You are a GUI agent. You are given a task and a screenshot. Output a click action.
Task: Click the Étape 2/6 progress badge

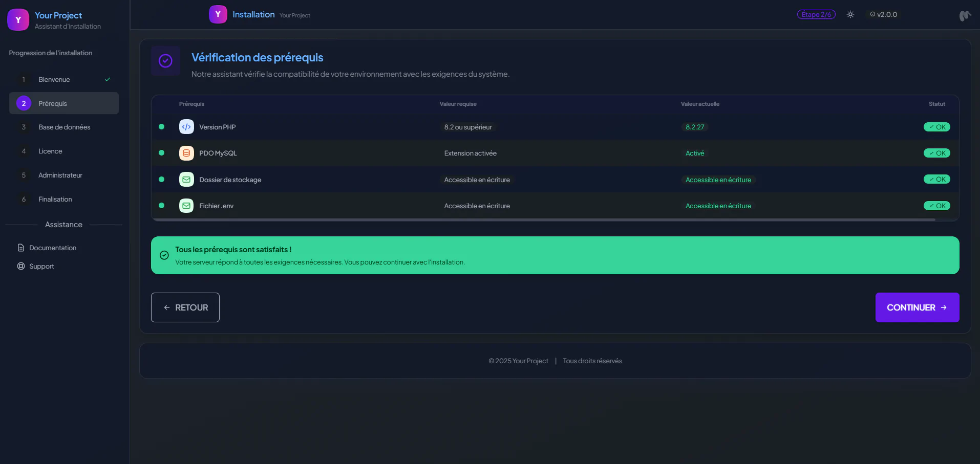tap(816, 14)
